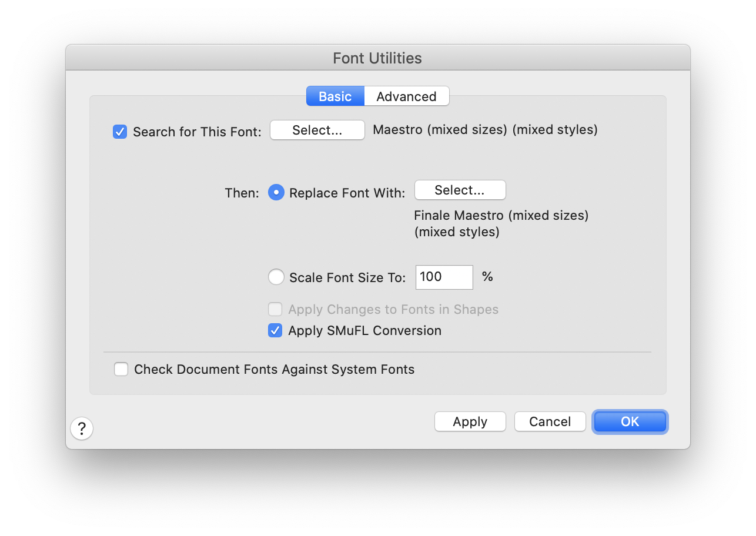Enable Check Document Fonts Against System Fonts
This screenshot has height=536, width=756.
click(121, 369)
